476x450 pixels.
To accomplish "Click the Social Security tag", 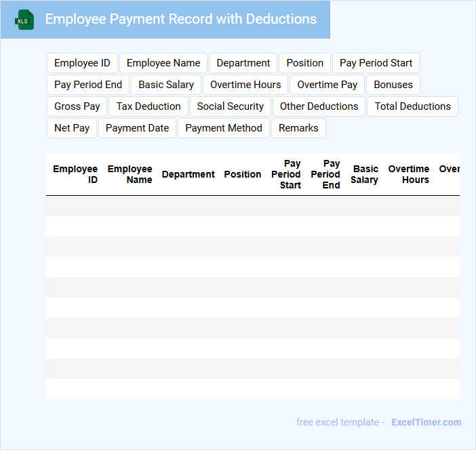I will 230,106.
